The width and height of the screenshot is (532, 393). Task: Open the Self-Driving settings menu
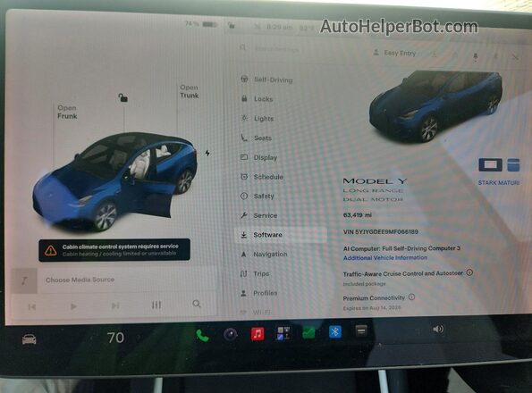click(x=266, y=79)
